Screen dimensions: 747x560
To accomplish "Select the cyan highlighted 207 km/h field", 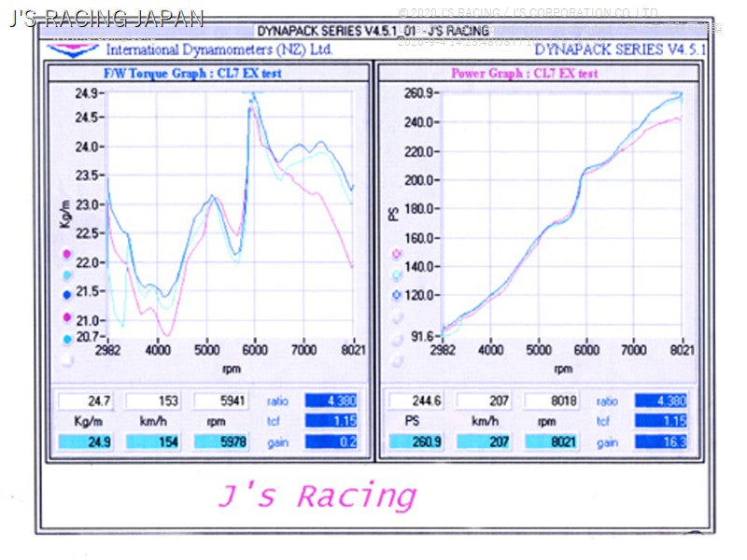I will [483, 441].
